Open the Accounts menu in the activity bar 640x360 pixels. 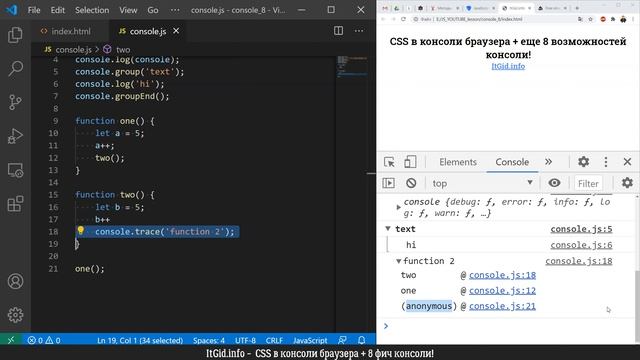pos(15,281)
